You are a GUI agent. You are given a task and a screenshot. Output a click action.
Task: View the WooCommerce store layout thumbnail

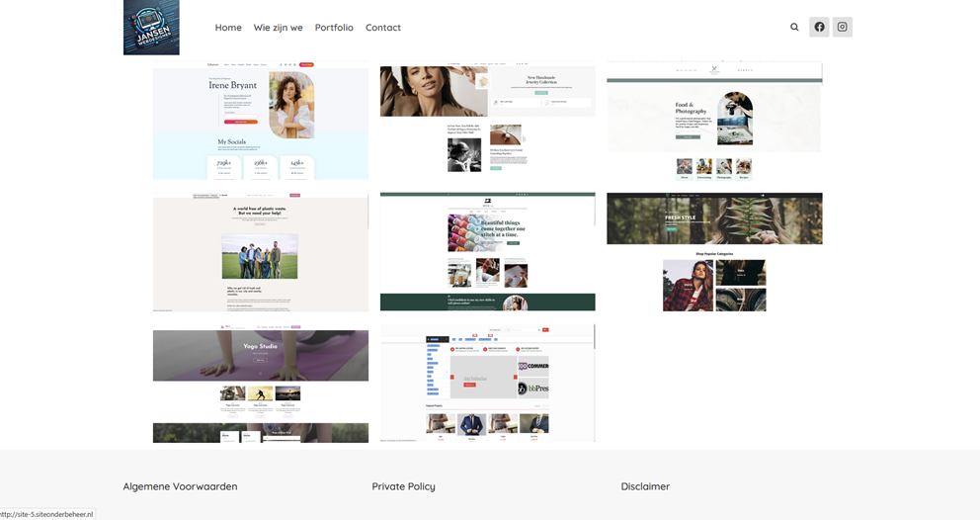[x=487, y=384]
